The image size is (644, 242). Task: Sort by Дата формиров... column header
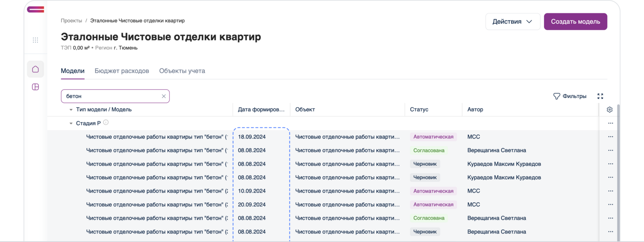pos(261,110)
